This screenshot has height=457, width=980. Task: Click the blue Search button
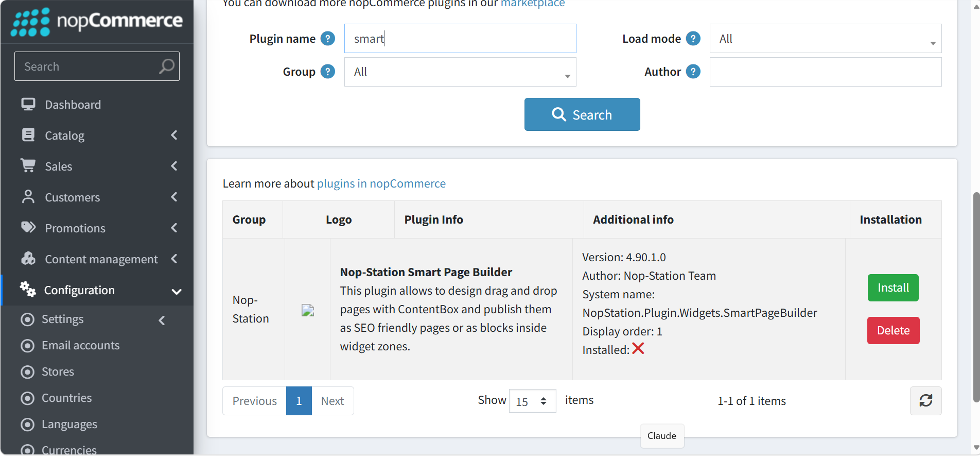[x=582, y=114]
